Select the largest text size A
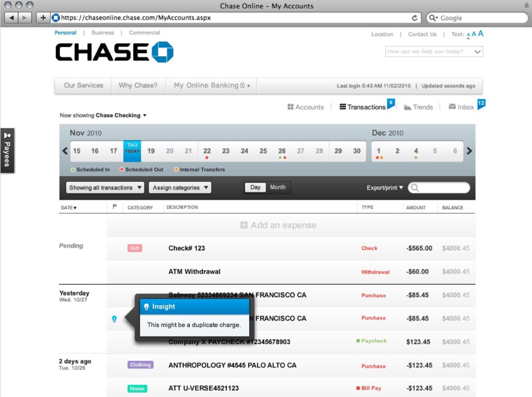 (x=480, y=33)
